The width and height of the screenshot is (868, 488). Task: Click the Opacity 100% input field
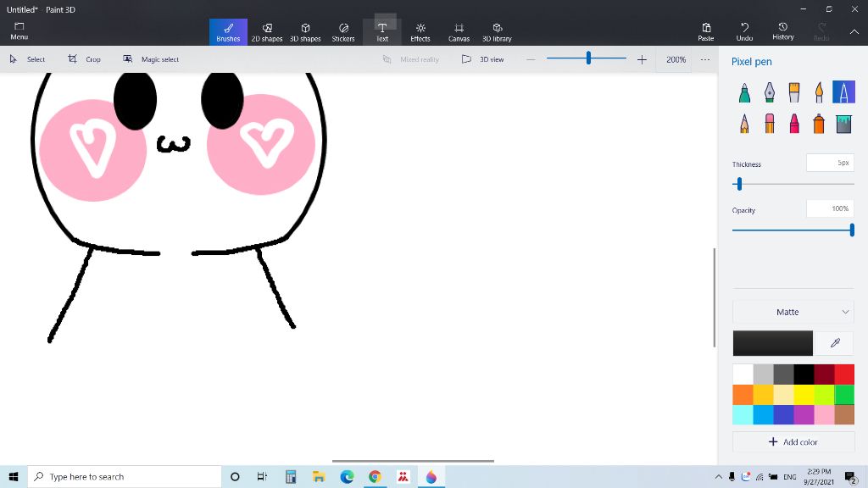830,208
